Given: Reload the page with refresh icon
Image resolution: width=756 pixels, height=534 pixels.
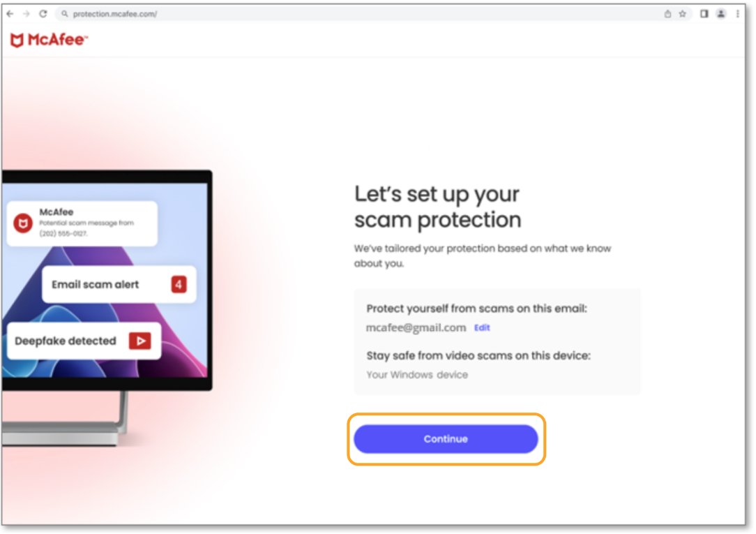Looking at the screenshot, I should (x=43, y=14).
